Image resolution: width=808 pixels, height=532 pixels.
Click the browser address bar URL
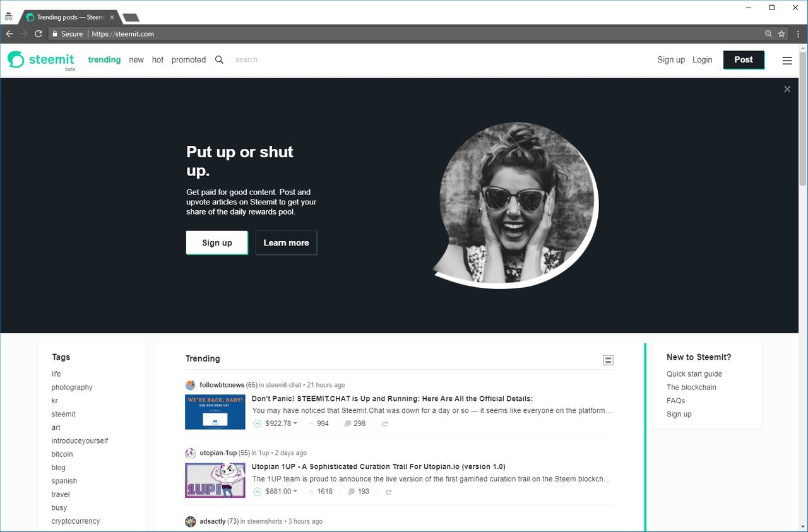[122, 34]
